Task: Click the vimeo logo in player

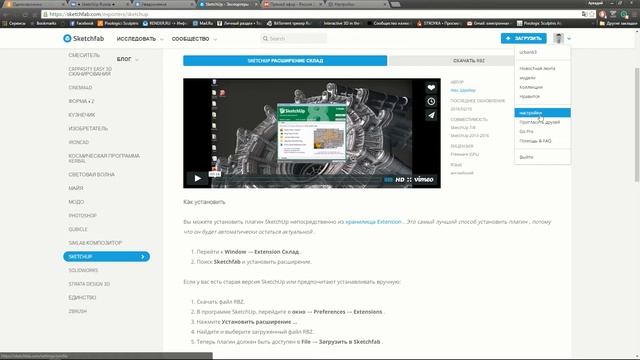Action: 424,180
